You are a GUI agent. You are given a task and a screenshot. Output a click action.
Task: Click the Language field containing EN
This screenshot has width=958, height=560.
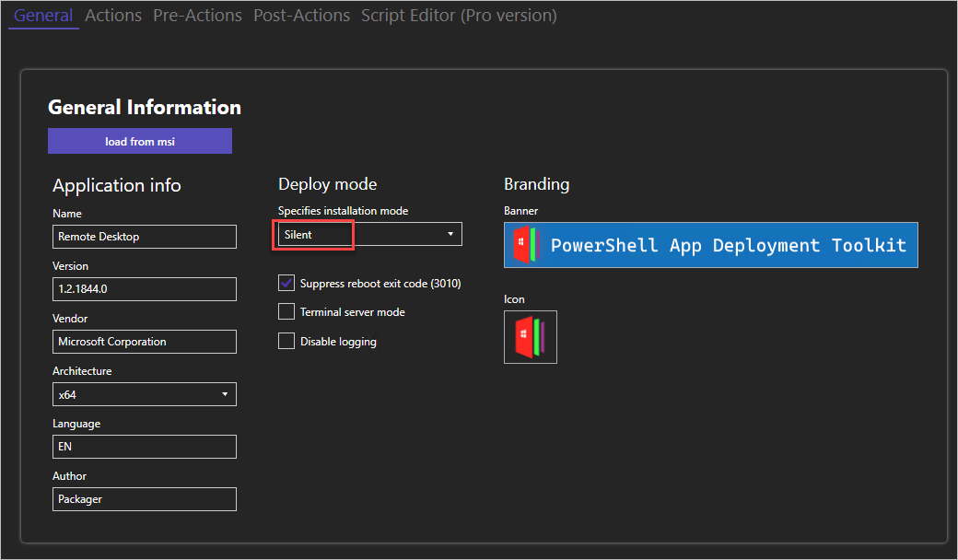pos(145,447)
